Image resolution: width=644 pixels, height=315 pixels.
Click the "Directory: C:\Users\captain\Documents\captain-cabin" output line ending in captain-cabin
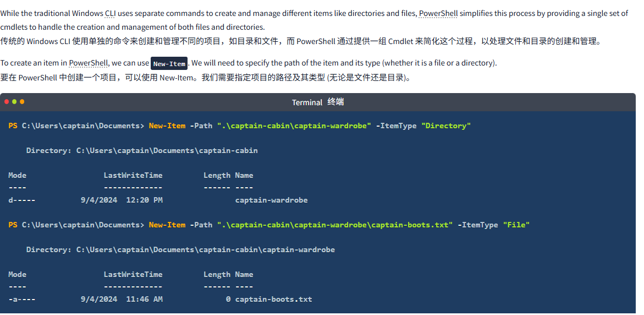pyautogui.click(x=142, y=150)
